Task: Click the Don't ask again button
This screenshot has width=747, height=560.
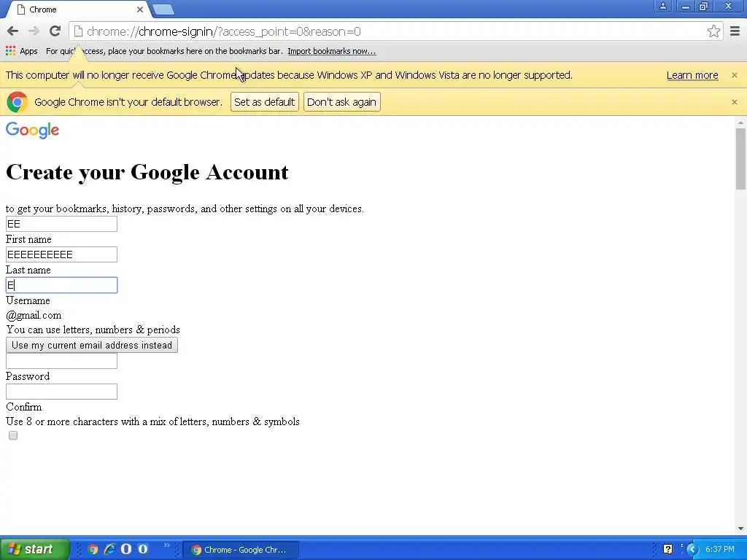Action: coord(341,102)
